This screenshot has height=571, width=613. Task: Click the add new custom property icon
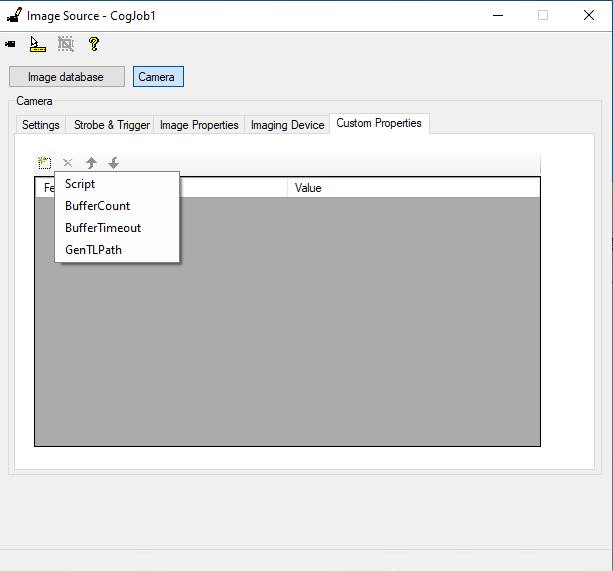pos(45,163)
